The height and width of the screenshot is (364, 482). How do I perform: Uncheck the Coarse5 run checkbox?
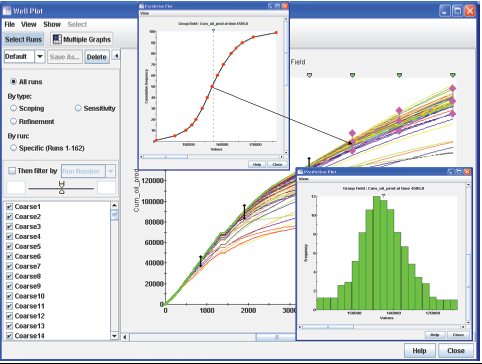click(9, 246)
